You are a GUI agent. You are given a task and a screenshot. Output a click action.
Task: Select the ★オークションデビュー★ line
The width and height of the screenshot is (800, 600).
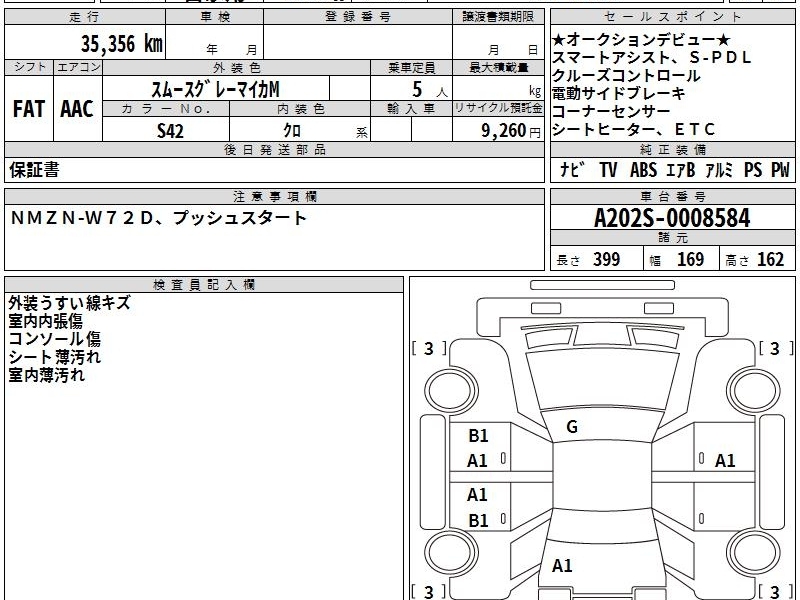coord(641,40)
